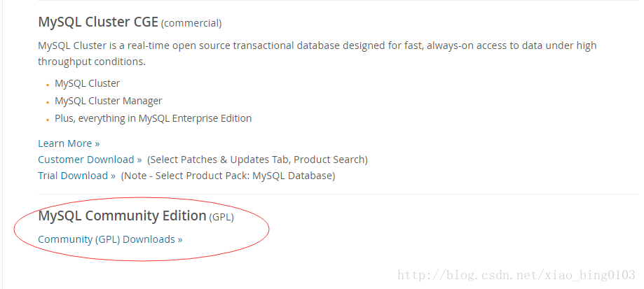Click the MySQL Cluster CGE heading

tap(98, 22)
